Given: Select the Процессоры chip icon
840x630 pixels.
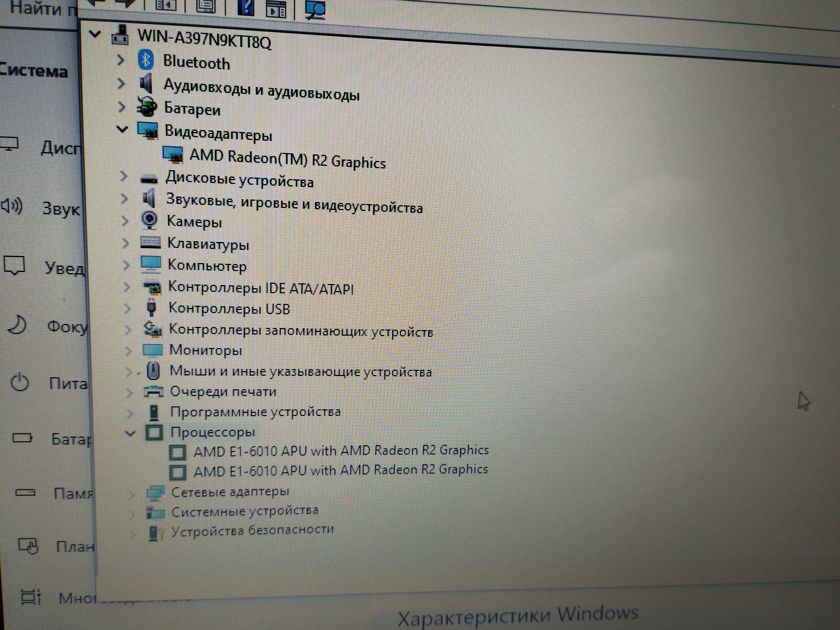Looking at the screenshot, I should 154,432.
